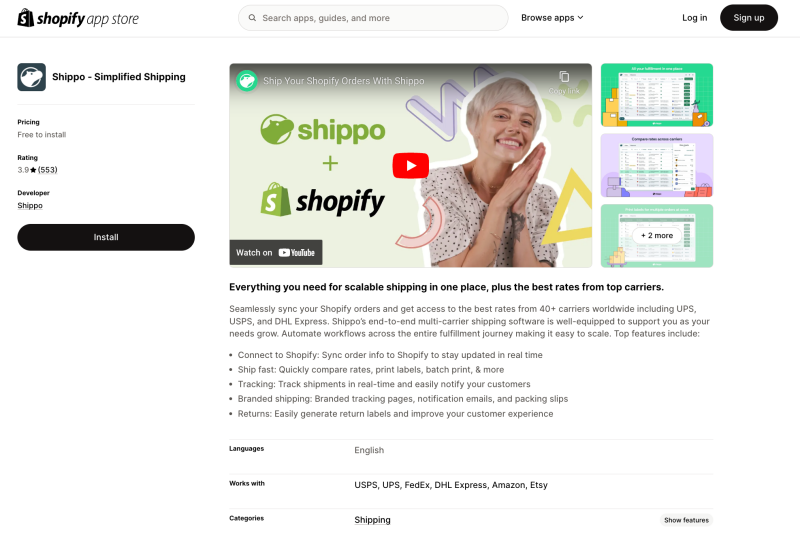
Task: Click the Sign up button
Action: 749,18
